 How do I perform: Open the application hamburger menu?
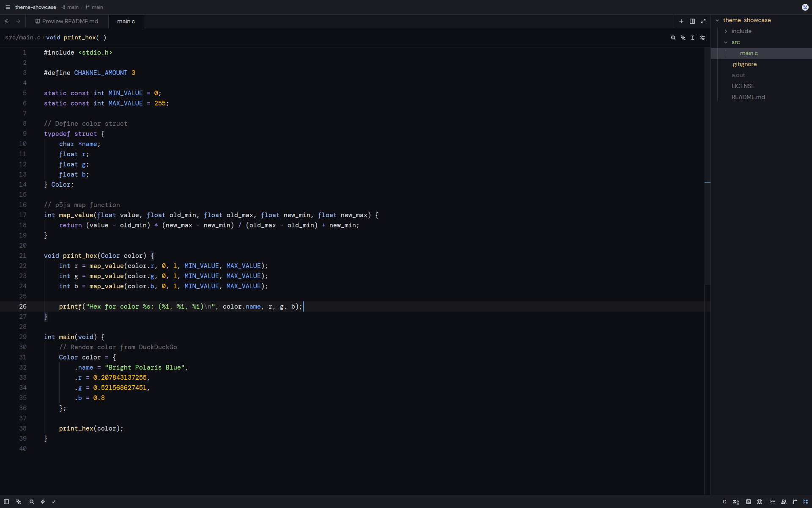click(x=8, y=7)
